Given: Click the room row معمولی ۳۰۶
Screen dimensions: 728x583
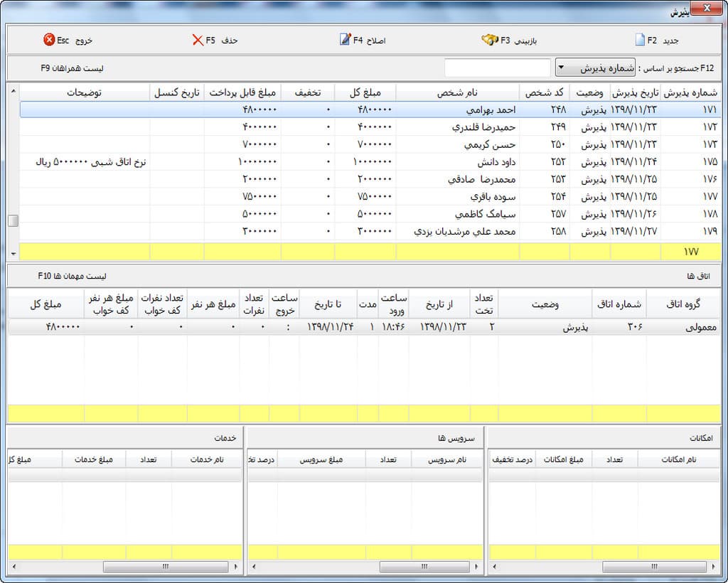Looking at the screenshot, I should 364,327.
